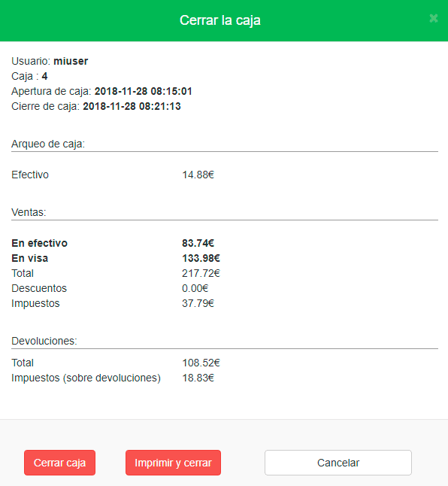Click the red Cerrar caja button
Screen dimensions: 448x486
[59, 463]
